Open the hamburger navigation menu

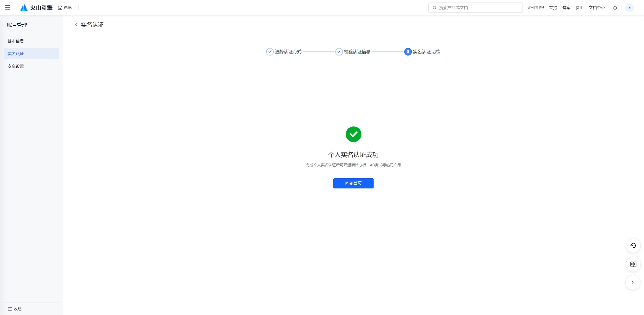(8, 8)
